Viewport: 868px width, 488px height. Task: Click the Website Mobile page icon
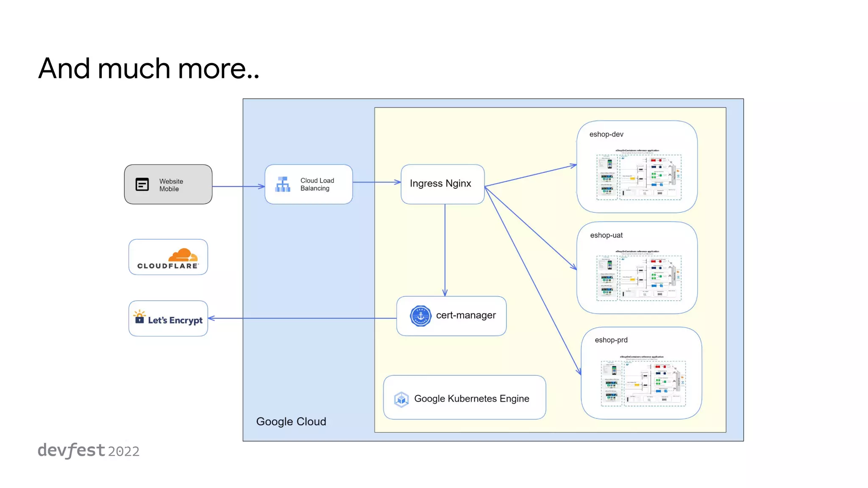(x=142, y=185)
